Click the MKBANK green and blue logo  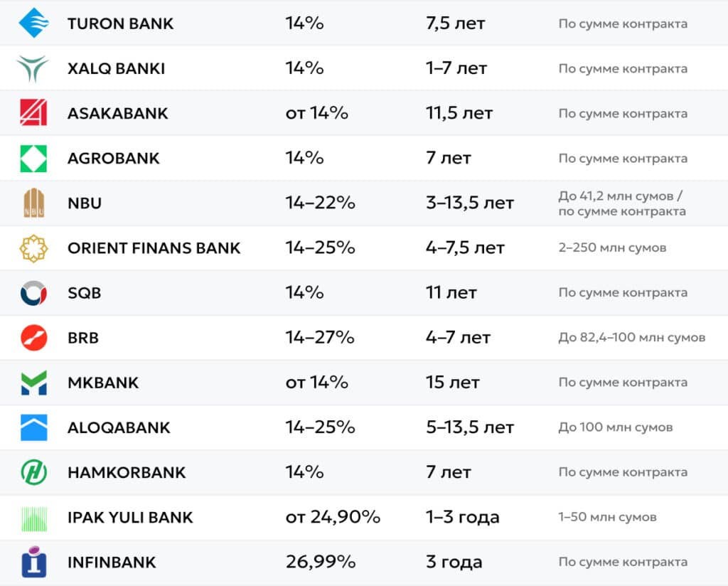click(34, 383)
